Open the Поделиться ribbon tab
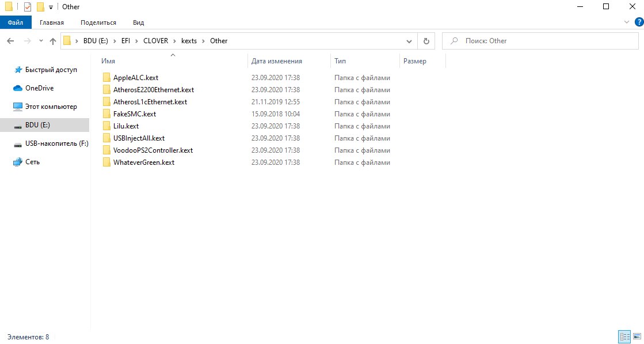The image size is (644, 344). pos(98,22)
